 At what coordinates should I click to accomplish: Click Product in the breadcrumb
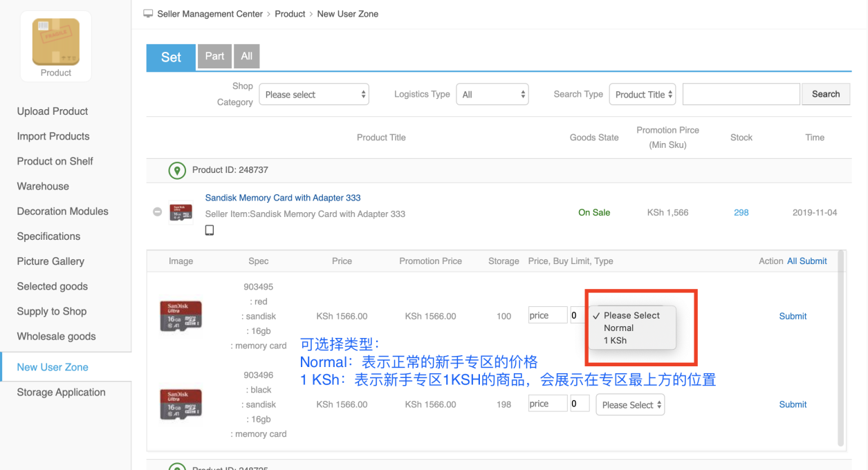coord(290,14)
